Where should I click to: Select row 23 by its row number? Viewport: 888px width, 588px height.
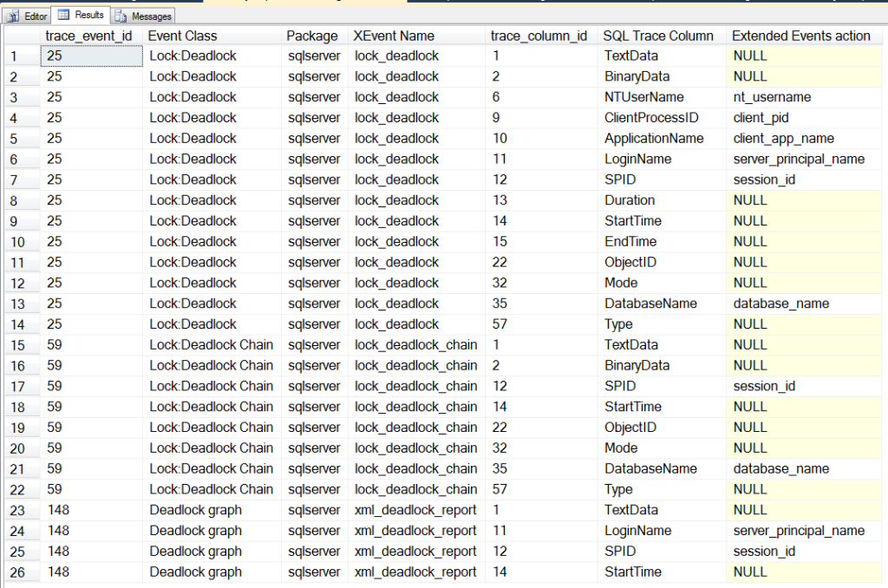pos(13,509)
